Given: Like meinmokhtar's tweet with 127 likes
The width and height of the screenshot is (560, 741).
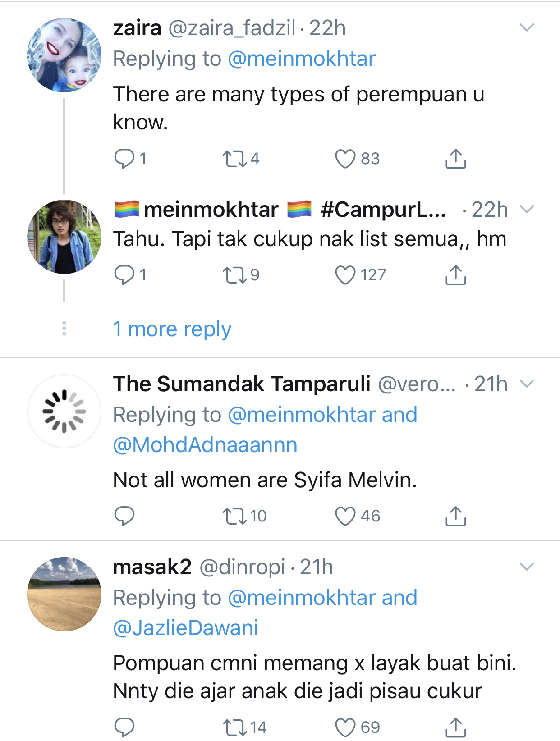Looking at the screenshot, I should click(345, 275).
